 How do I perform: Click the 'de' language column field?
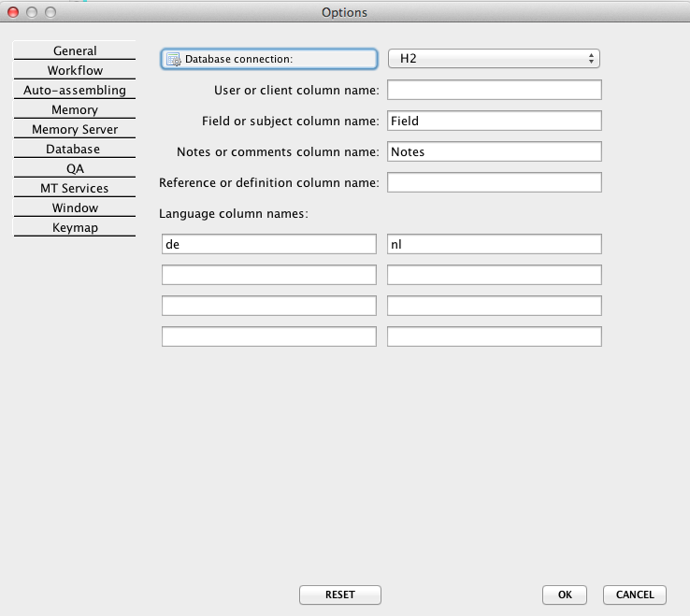(269, 244)
